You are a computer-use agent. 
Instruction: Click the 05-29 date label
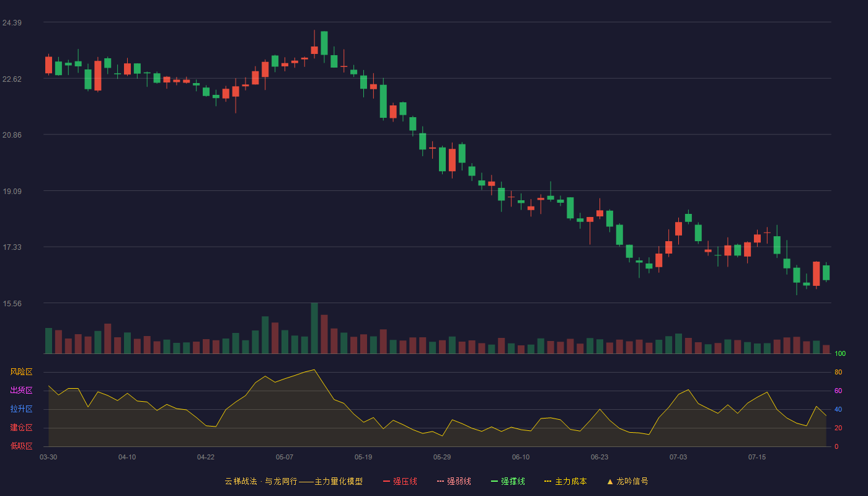(442, 457)
